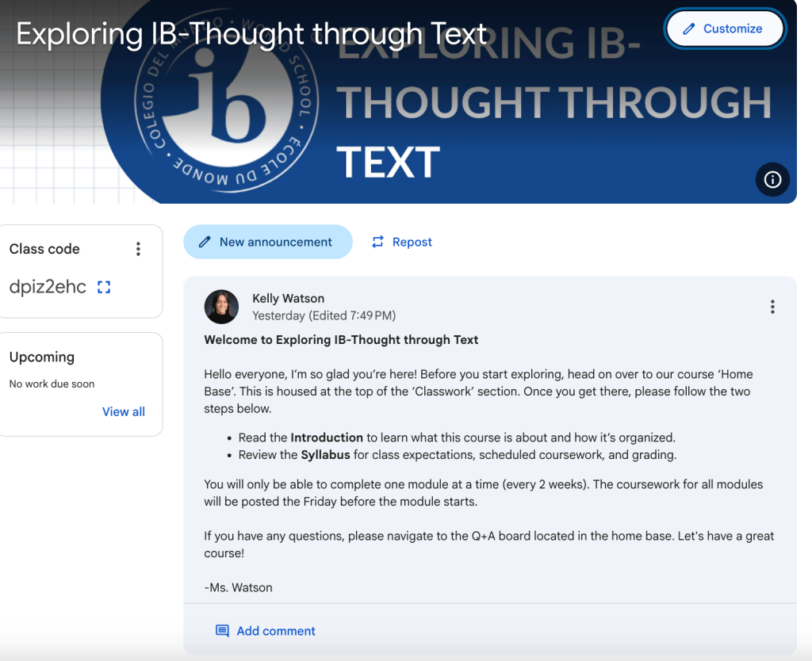Click the 'Yesterday (Edited 7:49 PM)' timestamp

pos(324,315)
